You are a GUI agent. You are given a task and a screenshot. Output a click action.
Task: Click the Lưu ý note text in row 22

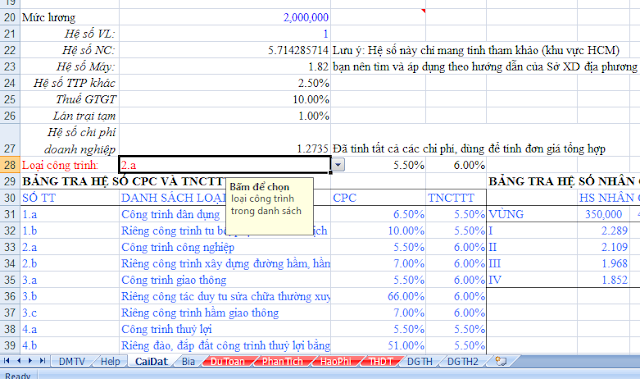point(476,50)
